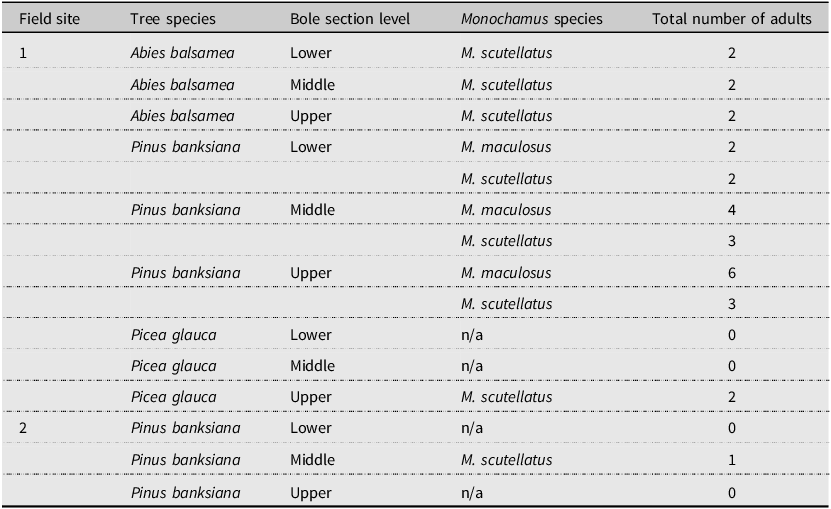Select 'Picea glauca' in its Lower row
Screen dimensions: 831x509
tap(173, 335)
